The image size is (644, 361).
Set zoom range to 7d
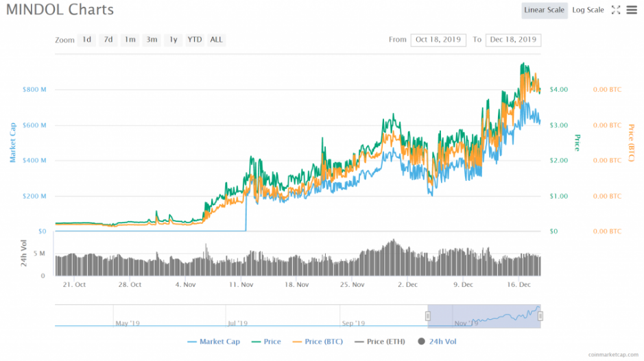tap(108, 40)
